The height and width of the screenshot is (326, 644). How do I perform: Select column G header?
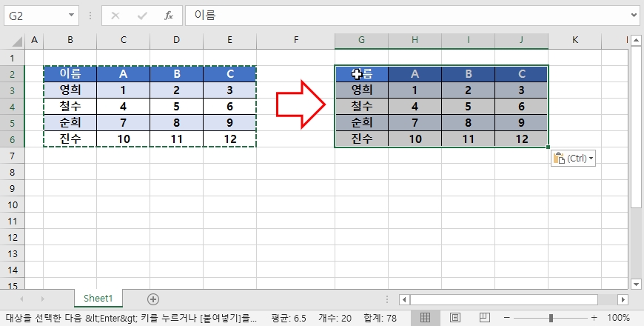coord(361,40)
